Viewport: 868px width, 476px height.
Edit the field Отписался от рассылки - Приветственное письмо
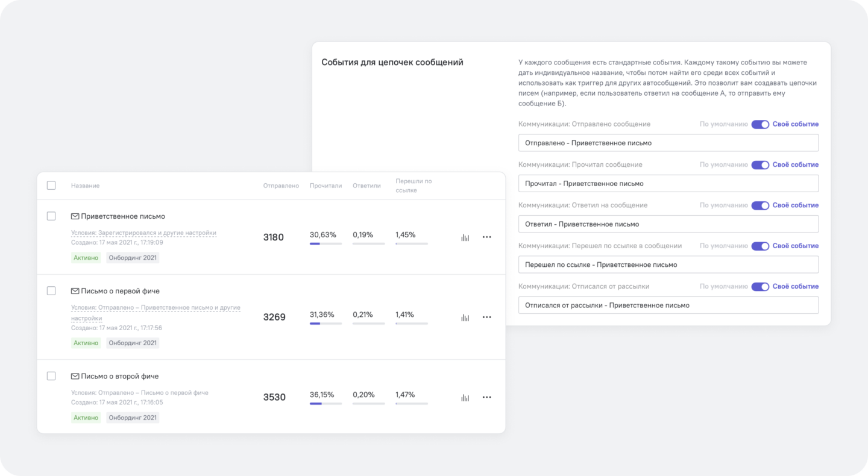pyautogui.click(x=668, y=305)
